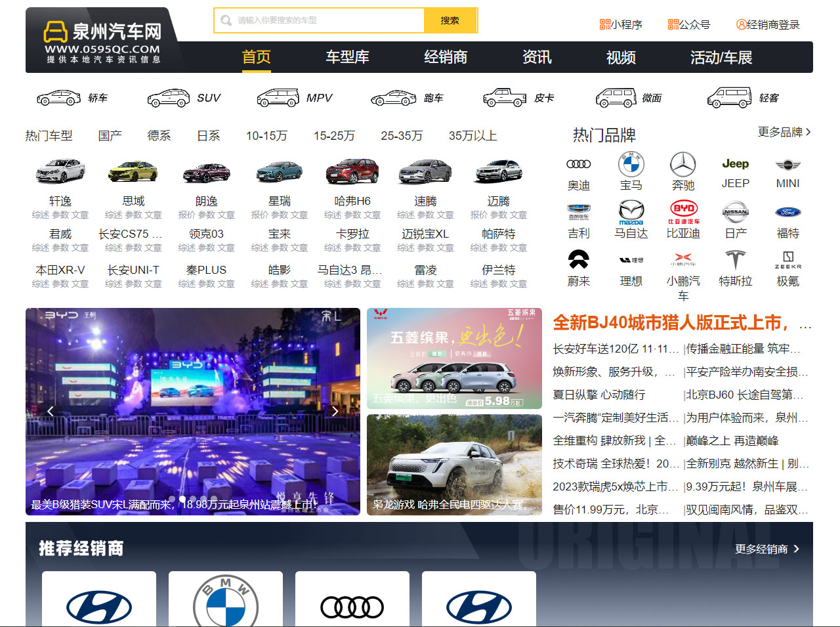840x627 pixels.
Task: Open the 活动/车展 events menu
Action: (x=721, y=57)
